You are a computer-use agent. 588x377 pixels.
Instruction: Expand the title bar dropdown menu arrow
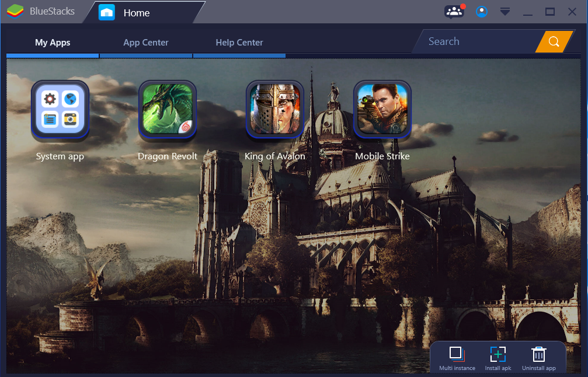tap(505, 12)
